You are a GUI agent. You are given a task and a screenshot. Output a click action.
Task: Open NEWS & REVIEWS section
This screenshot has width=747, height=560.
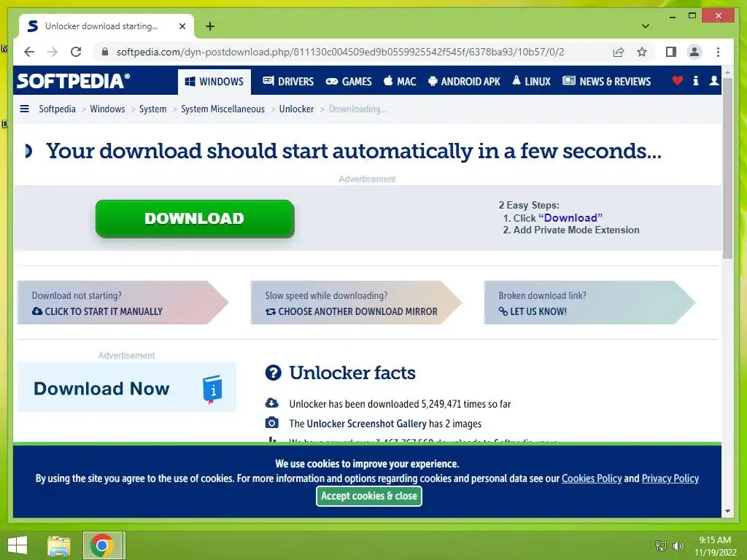tap(606, 82)
